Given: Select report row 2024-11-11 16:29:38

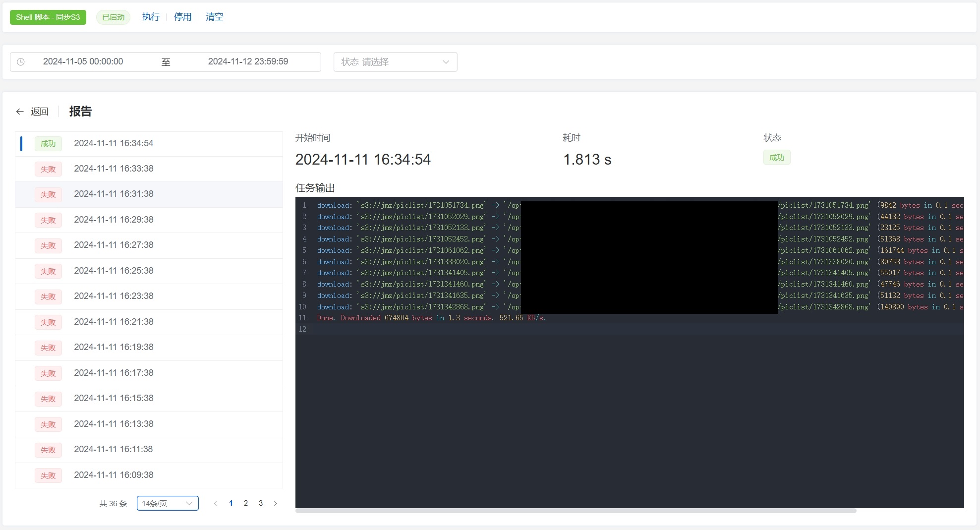Looking at the screenshot, I should pyautogui.click(x=149, y=220).
